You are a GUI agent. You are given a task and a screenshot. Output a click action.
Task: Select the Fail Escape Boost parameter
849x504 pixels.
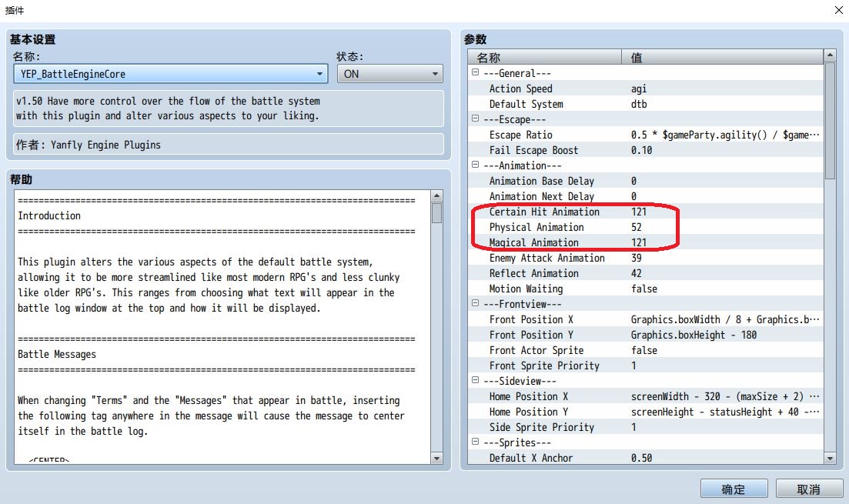click(x=646, y=150)
